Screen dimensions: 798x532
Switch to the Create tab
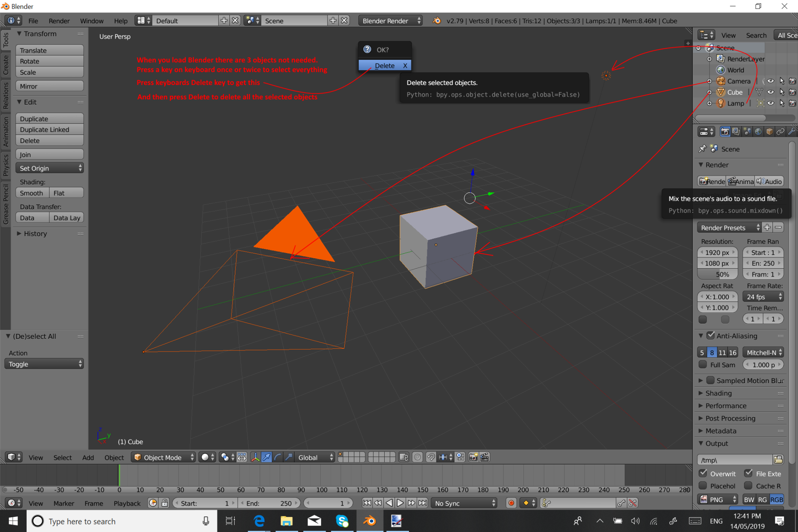[x=6, y=65]
